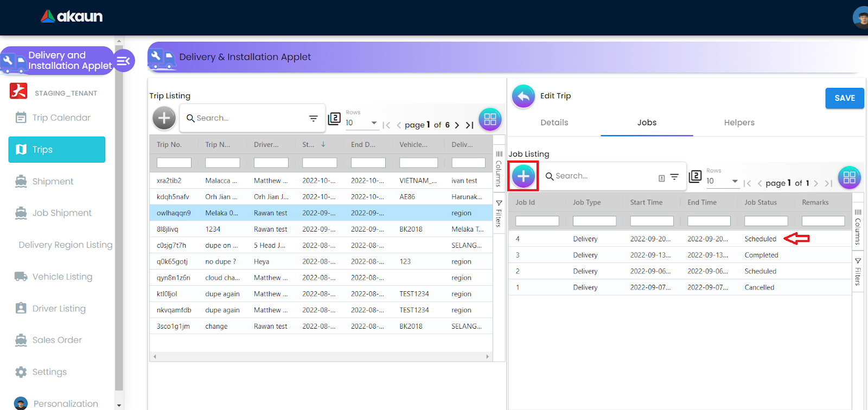Open Trip Listing grid view icon

tap(490, 119)
